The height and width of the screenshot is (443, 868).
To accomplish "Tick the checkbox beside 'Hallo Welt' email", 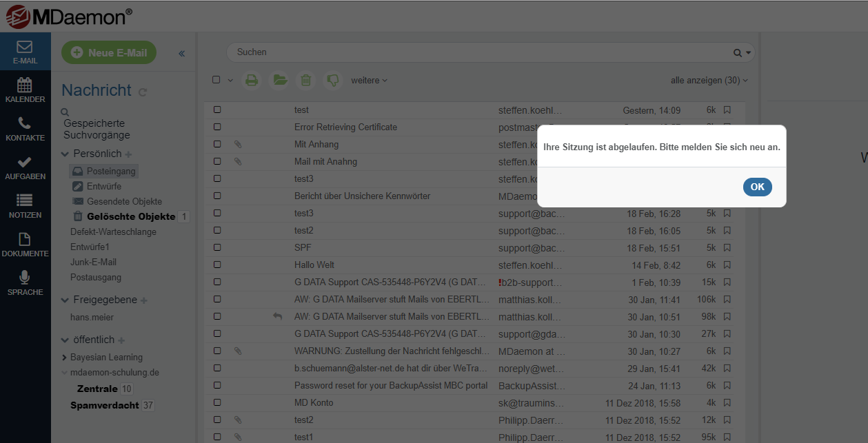I will click(x=217, y=265).
